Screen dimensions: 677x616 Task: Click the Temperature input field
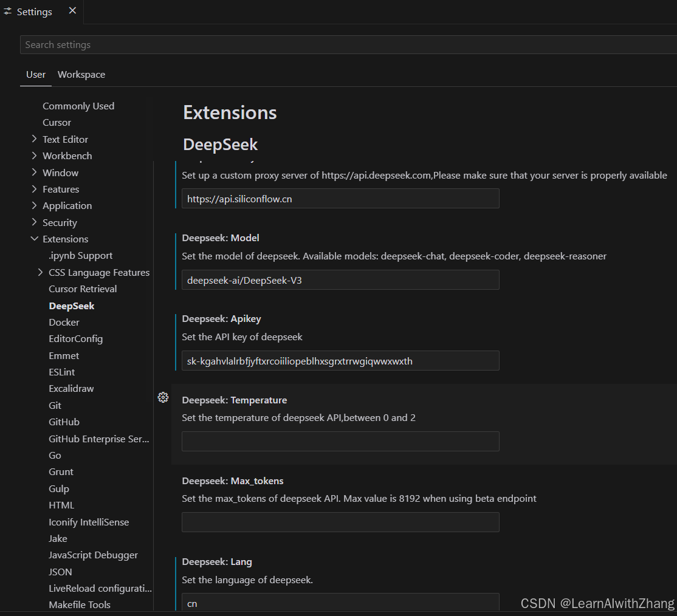pos(340,441)
